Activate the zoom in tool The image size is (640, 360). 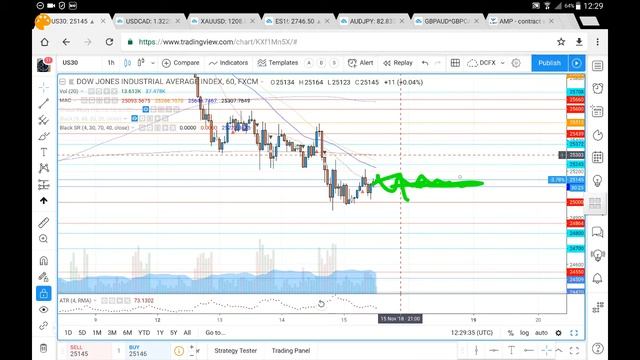[44, 239]
